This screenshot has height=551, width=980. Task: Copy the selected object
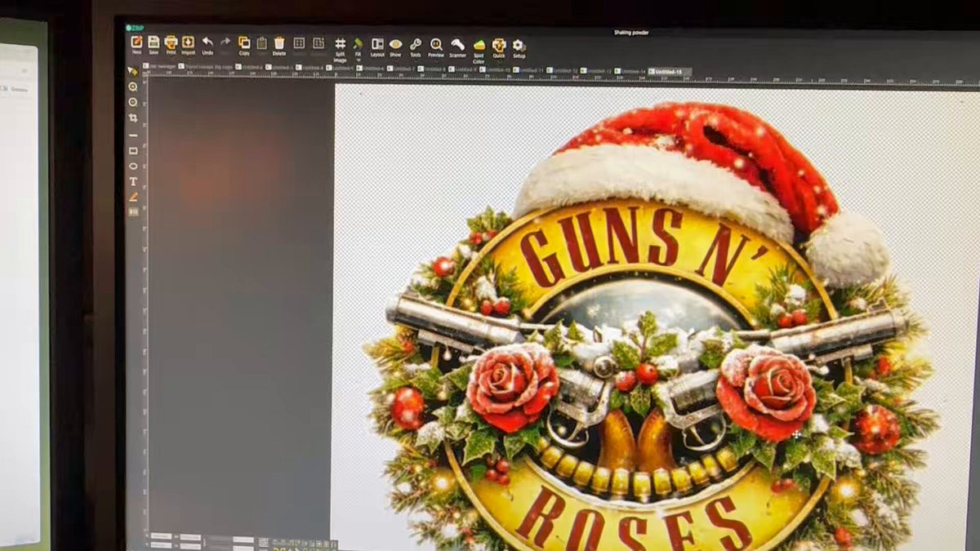click(244, 45)
